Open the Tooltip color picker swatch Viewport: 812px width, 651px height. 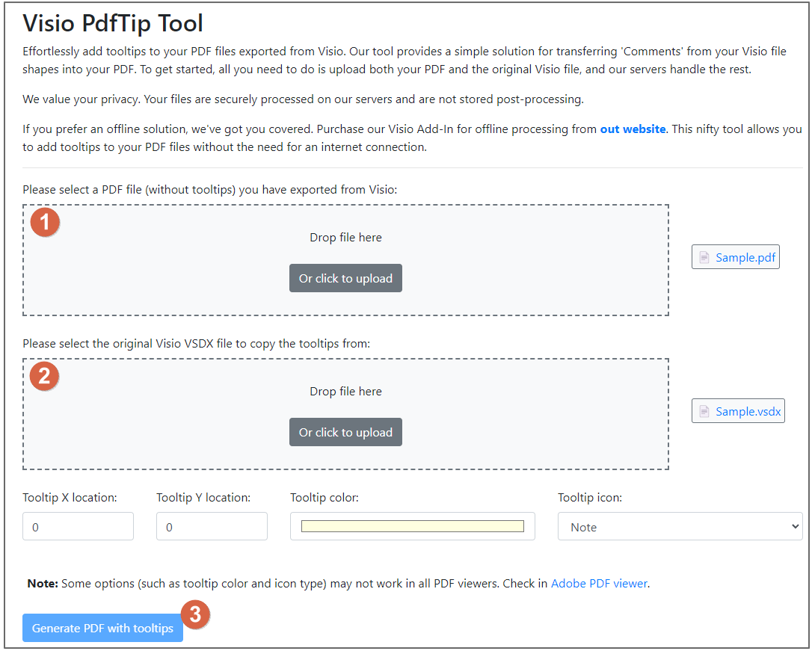pyautogui.click(x=413, y=526)
